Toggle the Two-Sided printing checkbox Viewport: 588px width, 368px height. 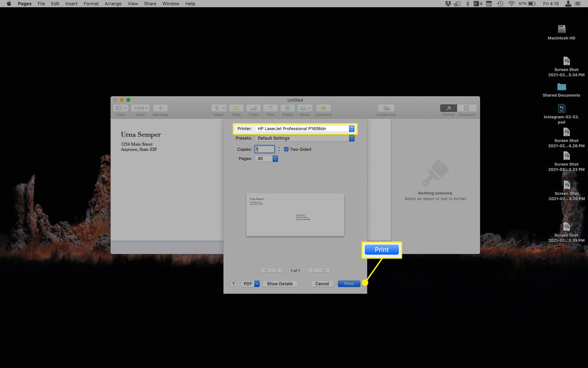(x=286, y=149)
